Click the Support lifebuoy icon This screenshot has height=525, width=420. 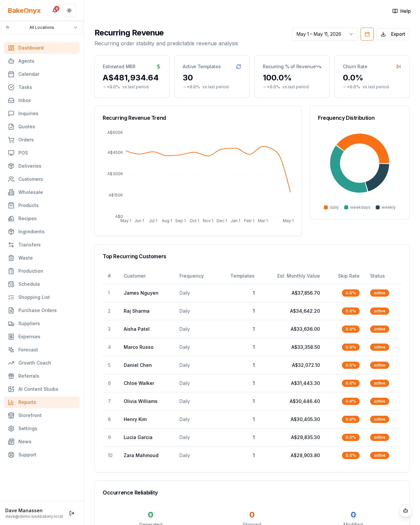(x=11, y=455)
